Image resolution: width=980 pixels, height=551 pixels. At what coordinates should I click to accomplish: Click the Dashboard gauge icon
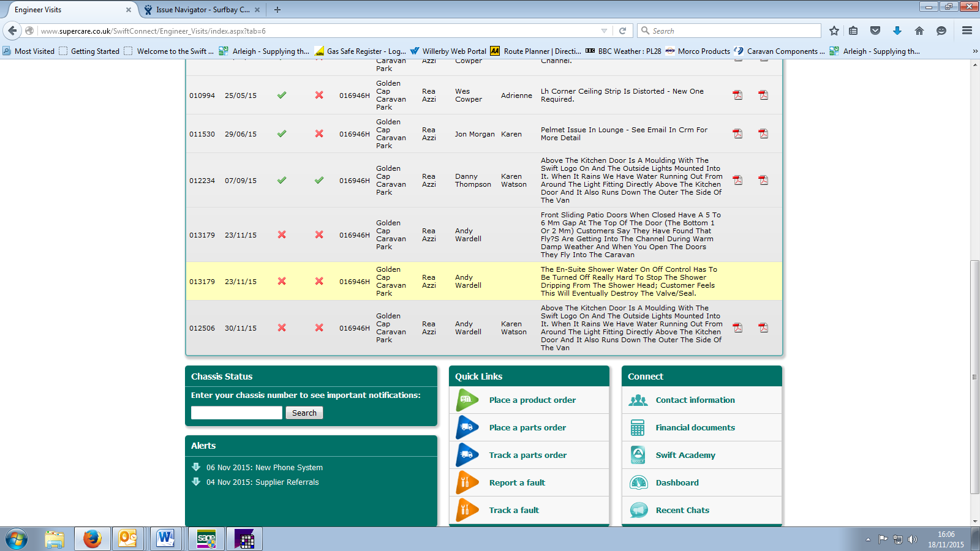point(638,482)
